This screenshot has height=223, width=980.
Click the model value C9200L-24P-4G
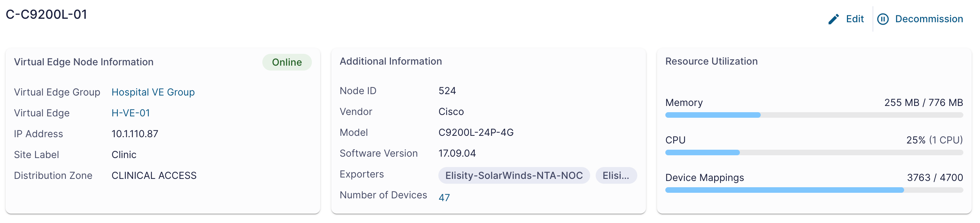(x=476, y=132)
